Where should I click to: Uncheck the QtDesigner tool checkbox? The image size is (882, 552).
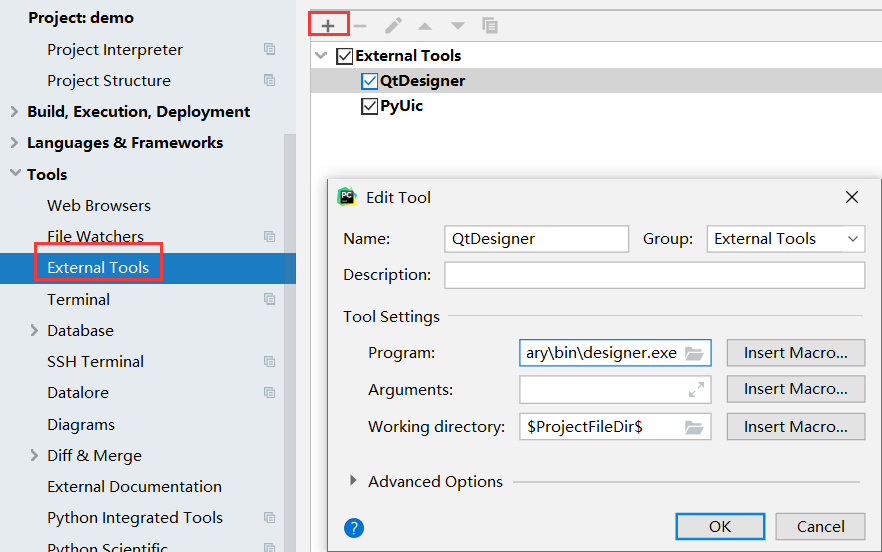tap(370, 81)
